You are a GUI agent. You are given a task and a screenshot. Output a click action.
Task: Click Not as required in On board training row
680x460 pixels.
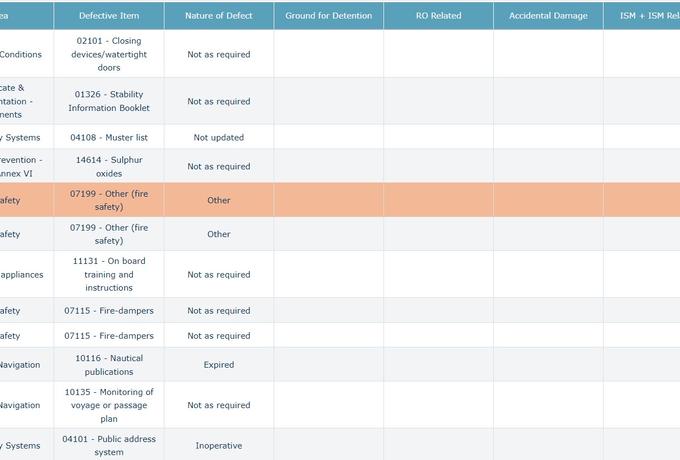click(x=219, y=274)
